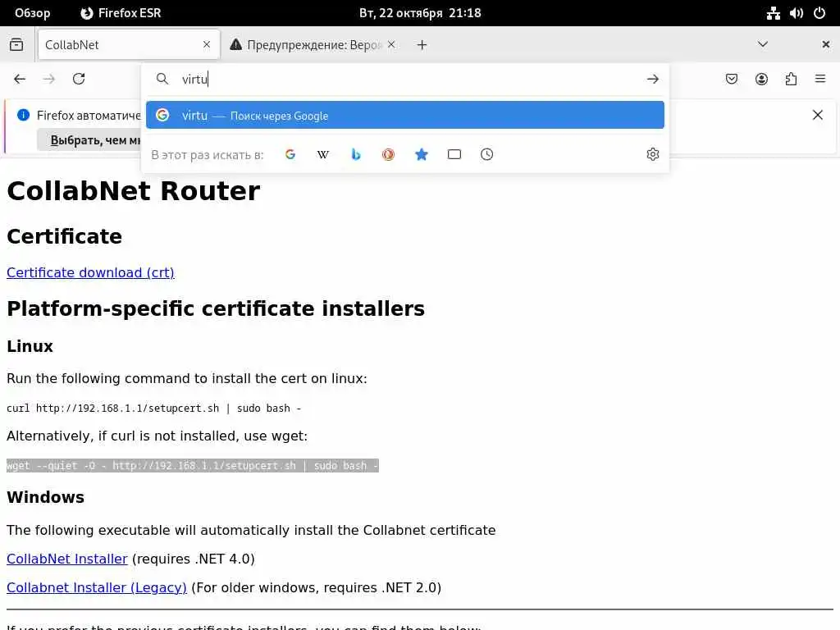Search this time with Bing icon

(x=356, y=154)
